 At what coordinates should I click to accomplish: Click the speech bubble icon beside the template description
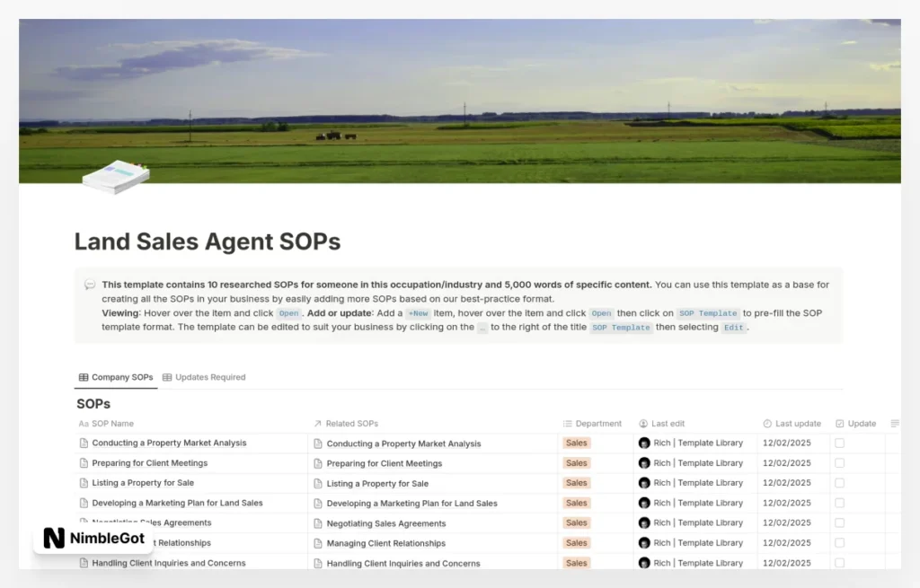[90, 284]
